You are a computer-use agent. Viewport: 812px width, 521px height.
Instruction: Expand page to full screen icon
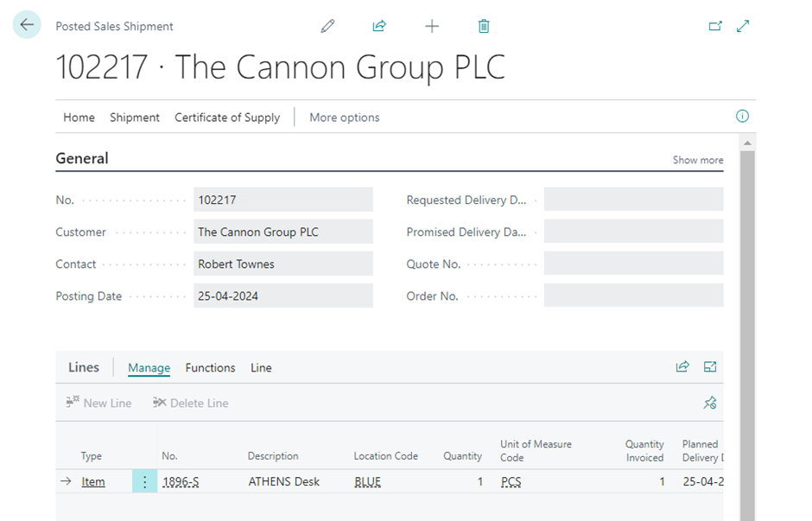pos(743,26)
